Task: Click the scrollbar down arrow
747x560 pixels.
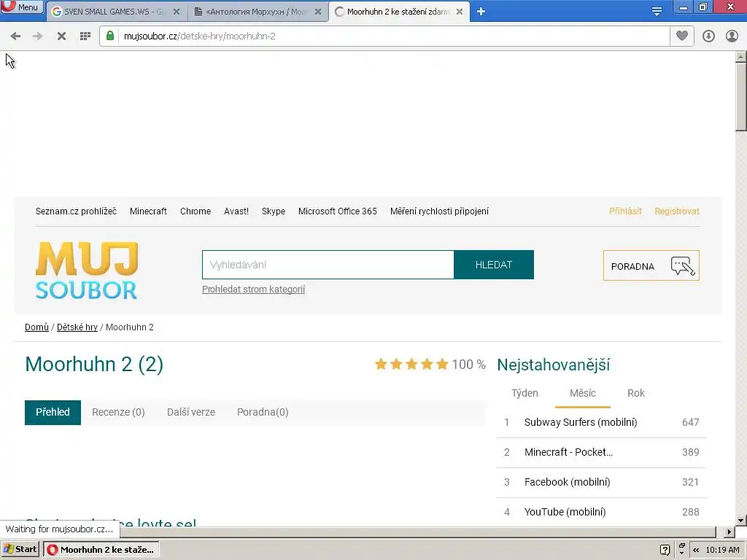Action: click(x=741, y=521)
